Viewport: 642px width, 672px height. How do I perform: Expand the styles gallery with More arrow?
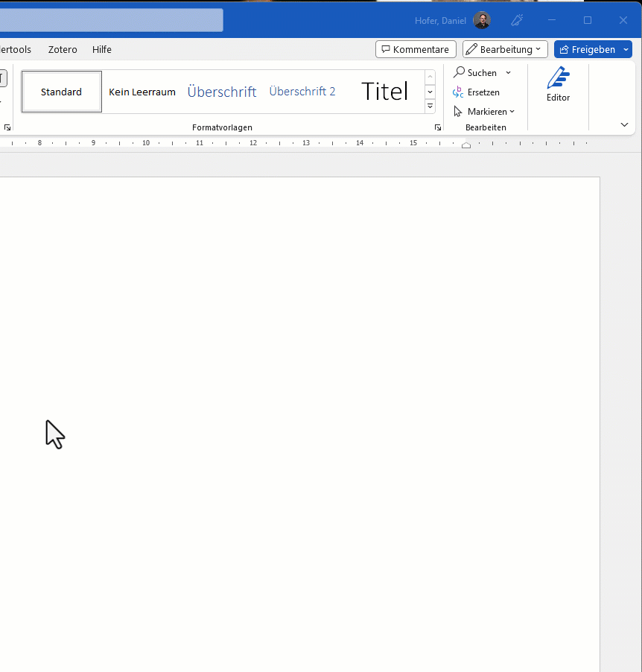(x=430, y=107)
